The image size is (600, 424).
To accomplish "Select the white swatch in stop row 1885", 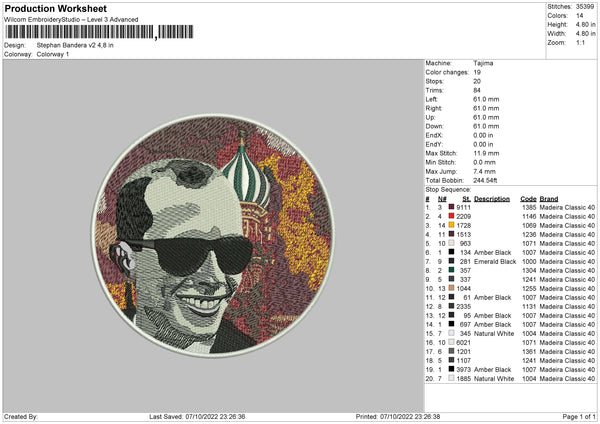I will coord(452,378).
